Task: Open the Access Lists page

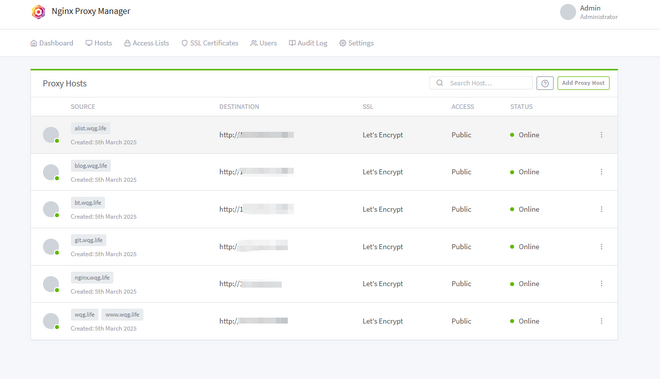Action: [x=146, y=43]
